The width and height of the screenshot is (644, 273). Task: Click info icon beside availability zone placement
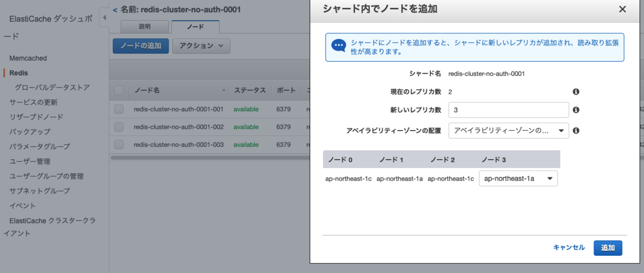[x=576, y=131]
